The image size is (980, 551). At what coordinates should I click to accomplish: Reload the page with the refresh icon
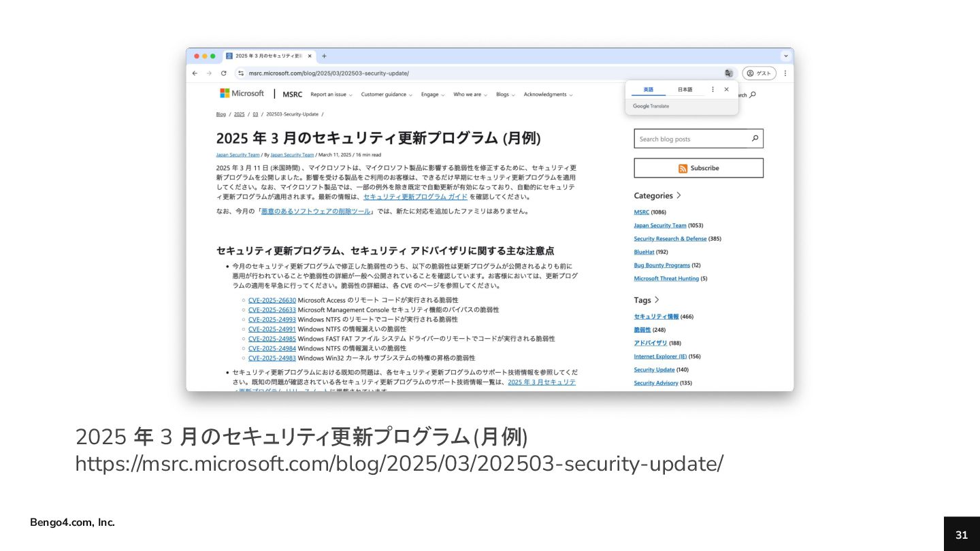223,73
